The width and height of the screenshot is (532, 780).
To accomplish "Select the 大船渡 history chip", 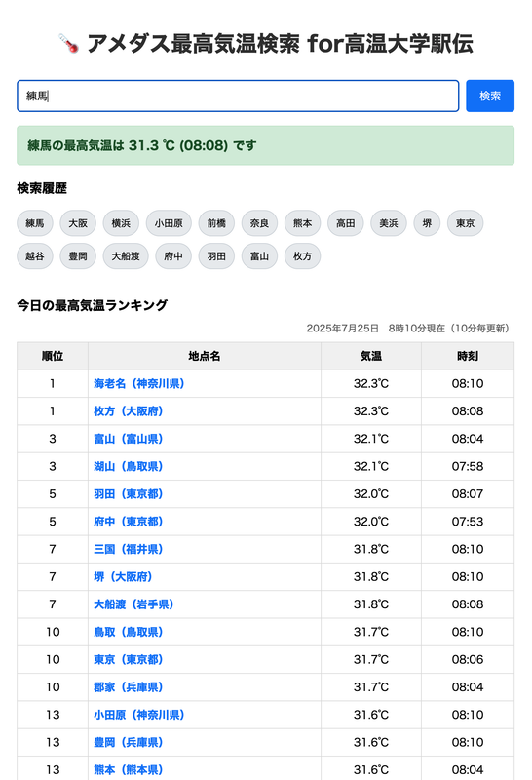I will point(126,256).
